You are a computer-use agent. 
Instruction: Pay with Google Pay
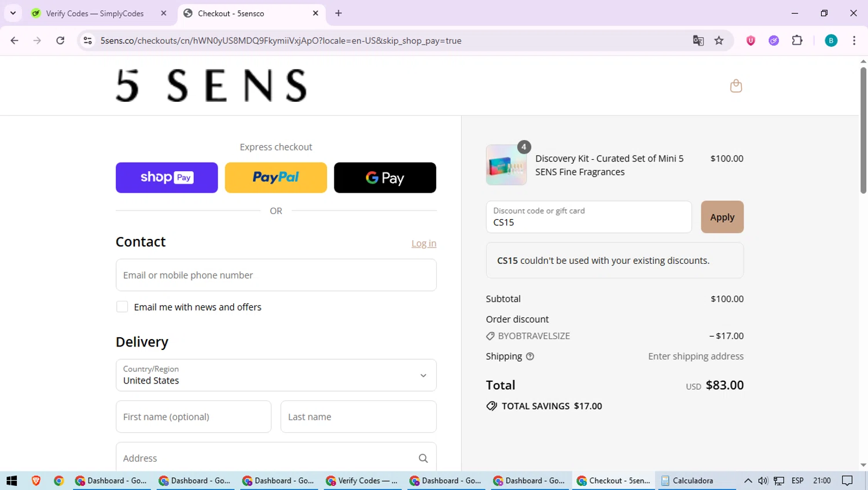[385, 178]
